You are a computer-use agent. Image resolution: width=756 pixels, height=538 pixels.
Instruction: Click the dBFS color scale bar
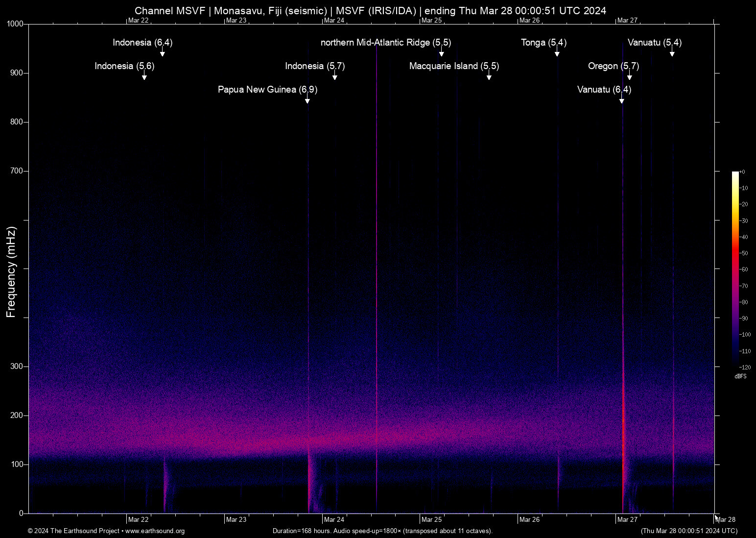[735, 269]
